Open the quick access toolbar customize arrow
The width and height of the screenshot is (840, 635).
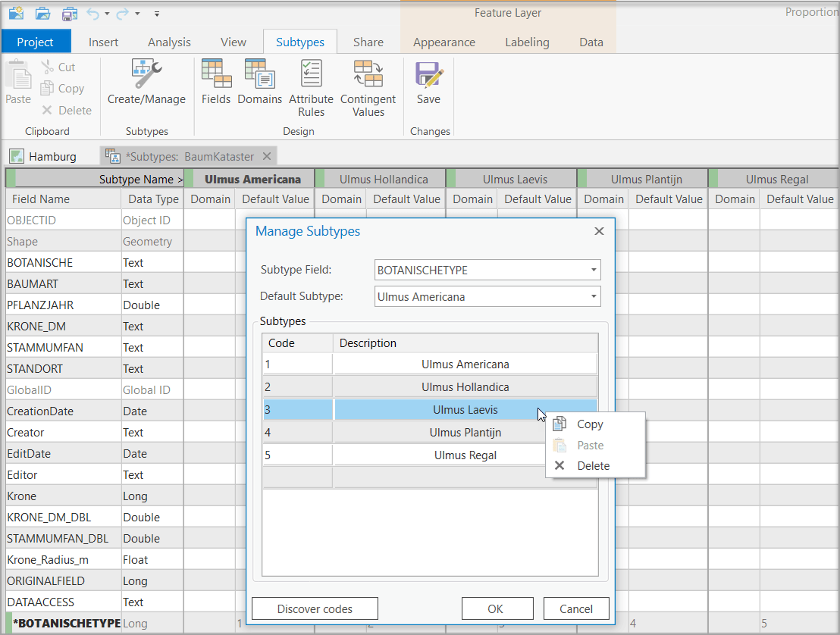156,14
